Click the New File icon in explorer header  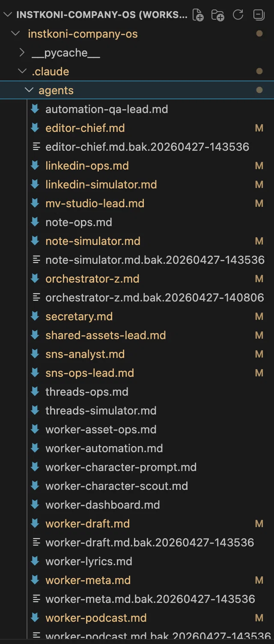198,15
